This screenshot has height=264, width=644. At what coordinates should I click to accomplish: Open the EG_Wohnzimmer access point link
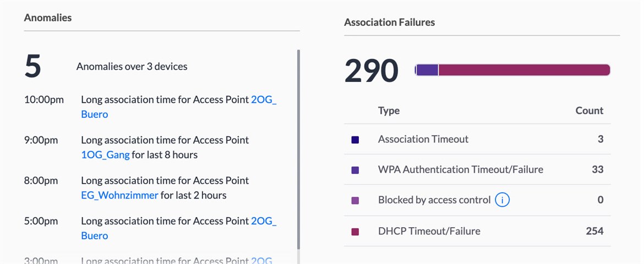119,195
